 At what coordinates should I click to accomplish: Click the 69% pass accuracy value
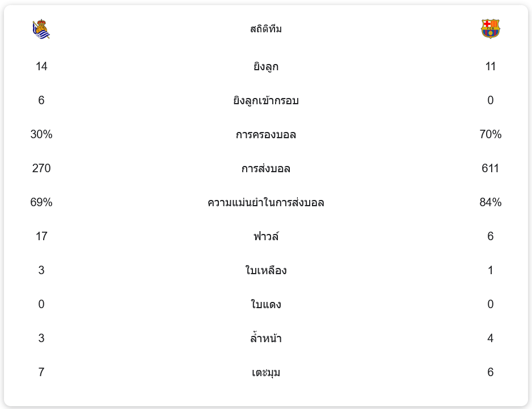click(41, 202)
